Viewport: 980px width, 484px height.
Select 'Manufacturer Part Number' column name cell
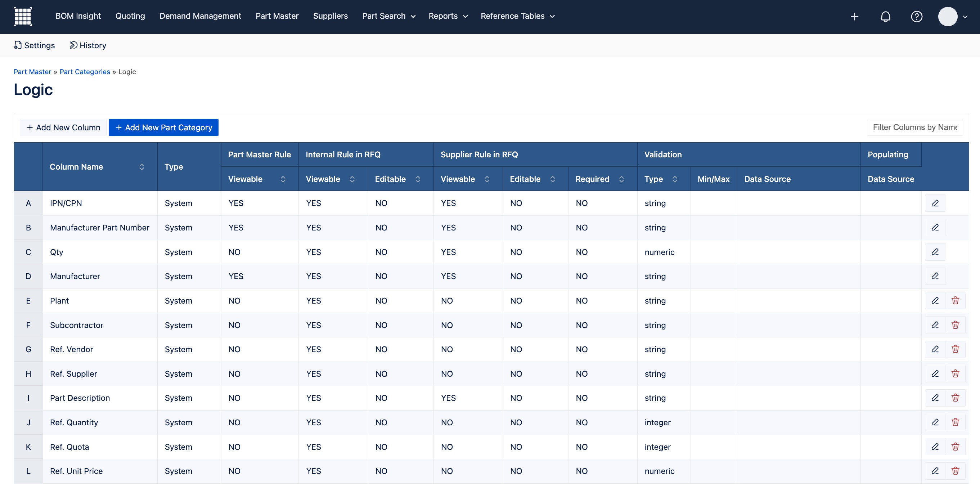[x=100, y=228]
